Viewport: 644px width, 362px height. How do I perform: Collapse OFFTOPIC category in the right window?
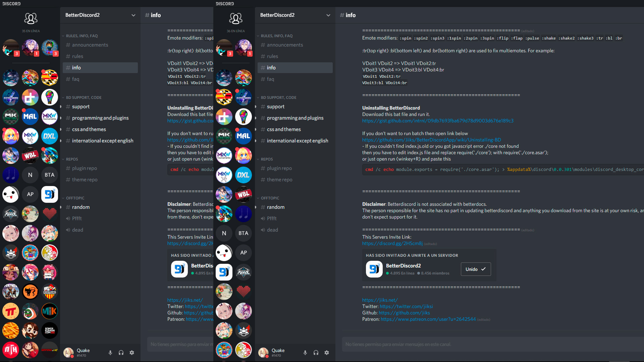(x=270, y=198)
